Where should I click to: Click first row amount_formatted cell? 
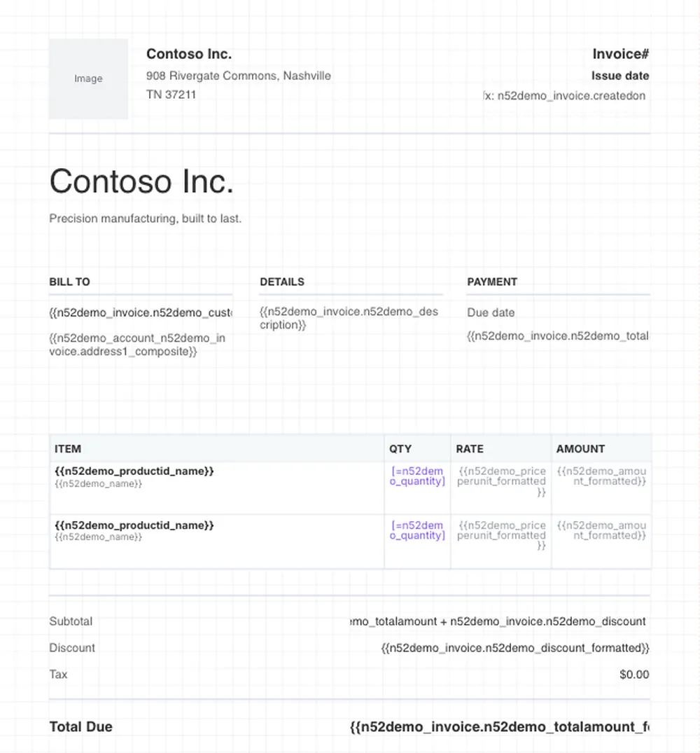tap(601, 476)
